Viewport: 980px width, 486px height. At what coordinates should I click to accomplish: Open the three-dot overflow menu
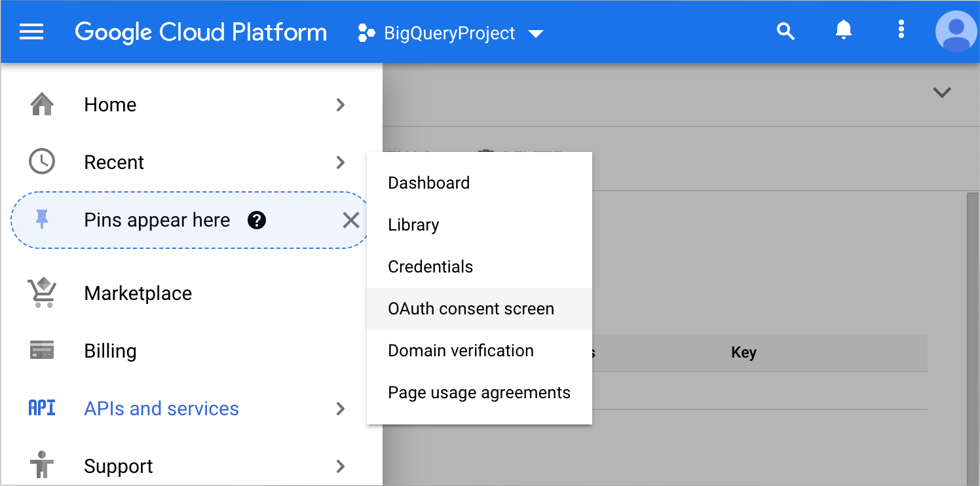[x=901, y=29]
